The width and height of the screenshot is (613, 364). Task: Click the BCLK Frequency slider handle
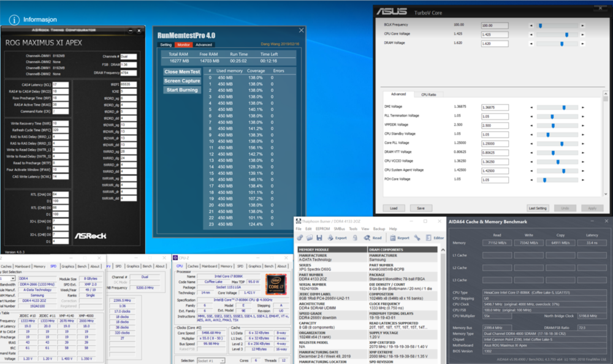540,25
